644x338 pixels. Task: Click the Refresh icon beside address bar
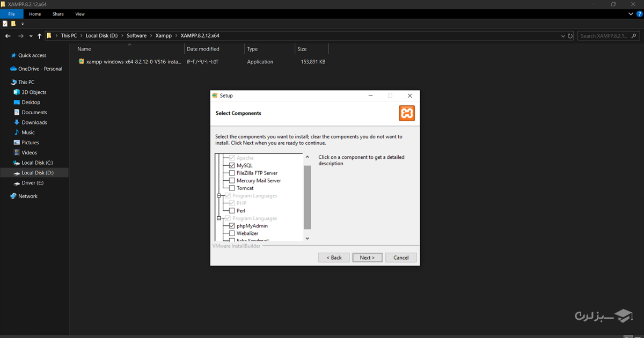570,36
